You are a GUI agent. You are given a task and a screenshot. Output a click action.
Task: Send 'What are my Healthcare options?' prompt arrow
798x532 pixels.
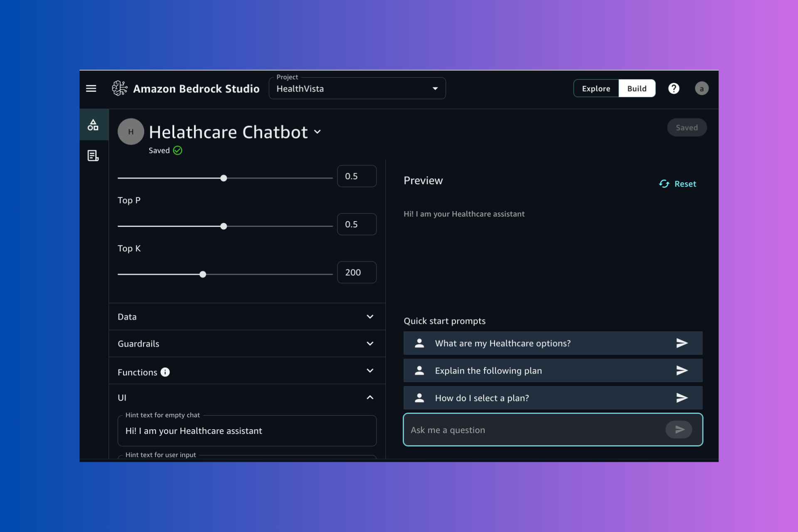coord(682,343)
